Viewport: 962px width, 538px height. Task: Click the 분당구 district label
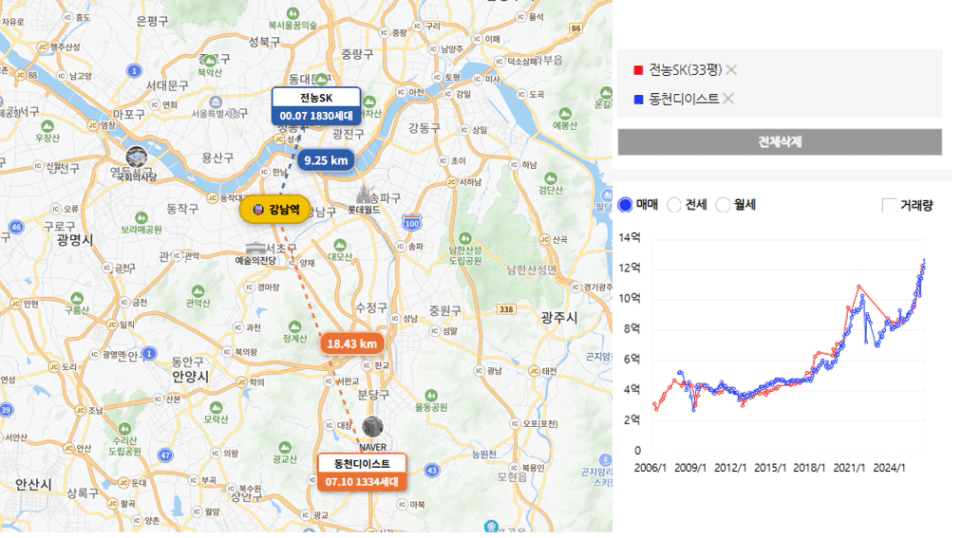point(374,394)
